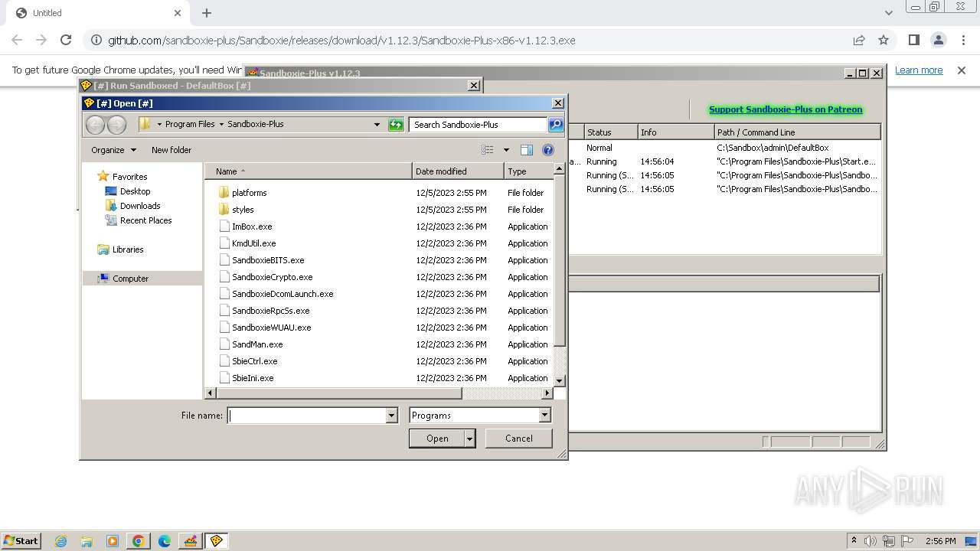Click Learn more link in Chrome infobar
The image size is (980, 551).
coord(919,70)
